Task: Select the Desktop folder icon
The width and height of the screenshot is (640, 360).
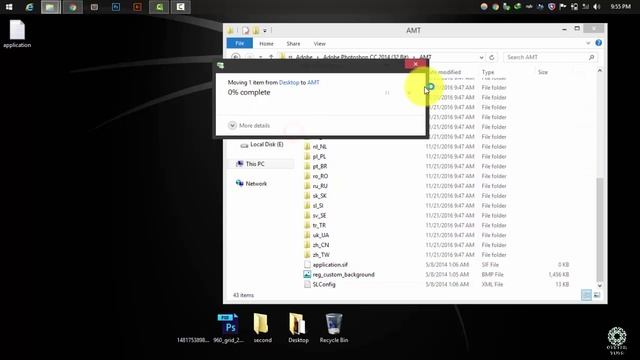Action: click(298, 328)
